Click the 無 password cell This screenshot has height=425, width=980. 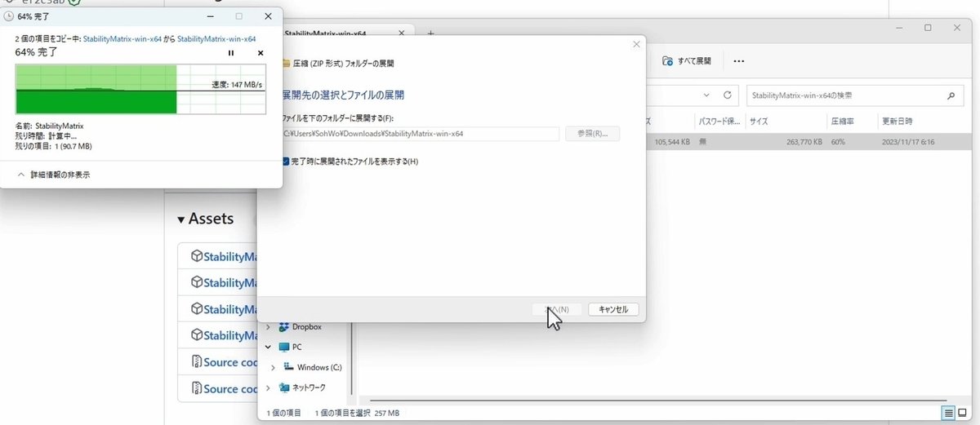(703, 141)
